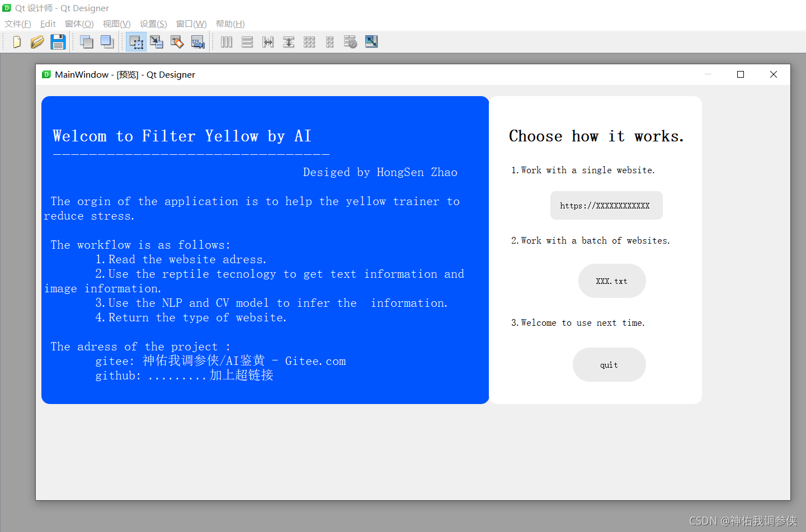Click the github 加上超链接 line
Viewport: 806px width, 532px height.
pos(184,376)
